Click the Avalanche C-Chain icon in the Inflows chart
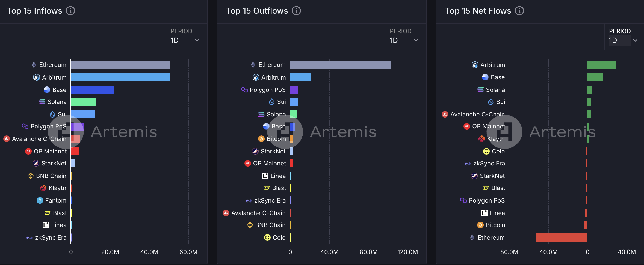 point(7,139)
